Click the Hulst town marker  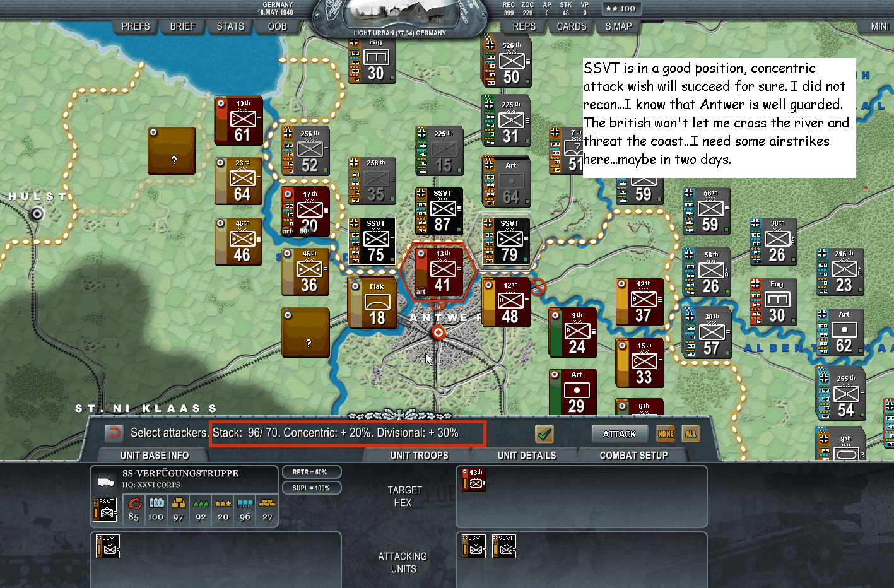(x=37, y=214)
